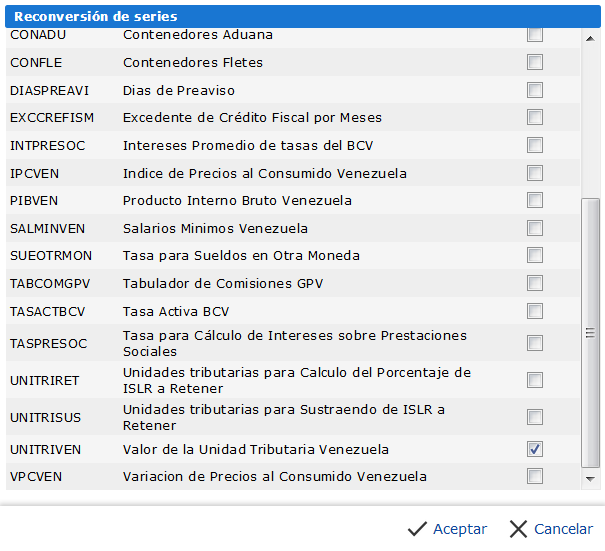Uncheck the UNITRIVEN Unidad Tributaria checkbox

click(x=535, y=449)
